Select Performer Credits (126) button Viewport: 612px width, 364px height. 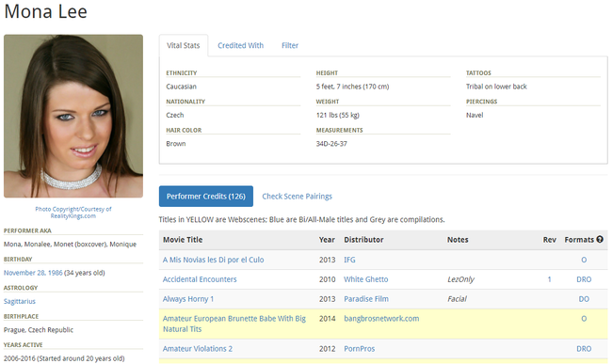(206, 196)
